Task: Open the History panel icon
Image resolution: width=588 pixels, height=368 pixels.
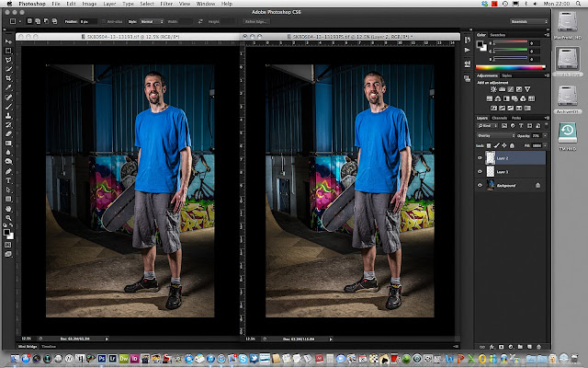Action: (467, 40)
